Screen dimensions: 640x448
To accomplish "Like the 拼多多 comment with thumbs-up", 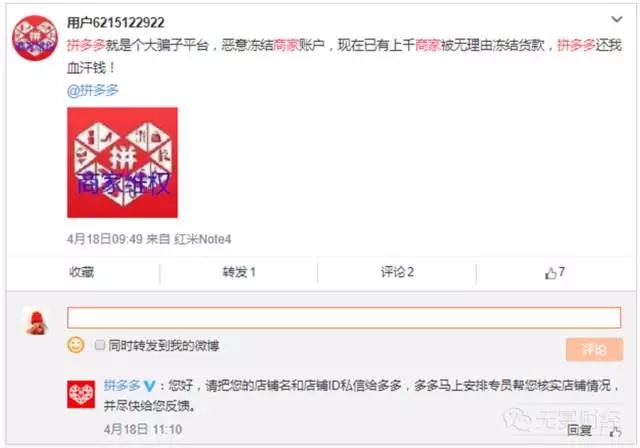I will tap(616, 431).
